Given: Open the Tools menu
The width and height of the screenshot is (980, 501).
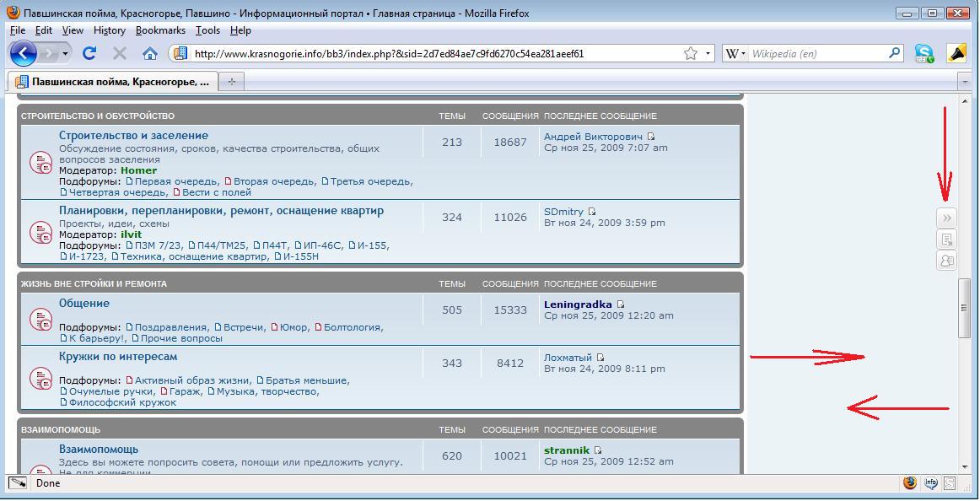Looking at the screenshot, I should (207, 30).
